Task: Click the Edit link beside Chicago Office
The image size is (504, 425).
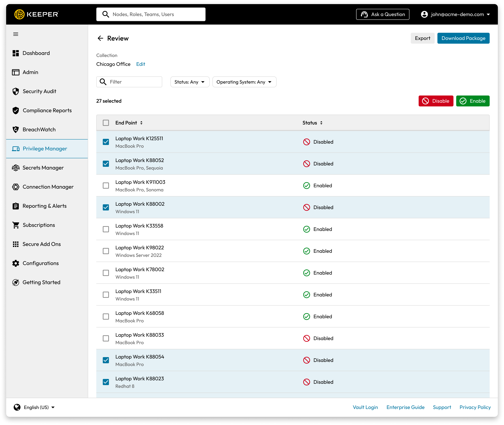Action: coord(141,64)
